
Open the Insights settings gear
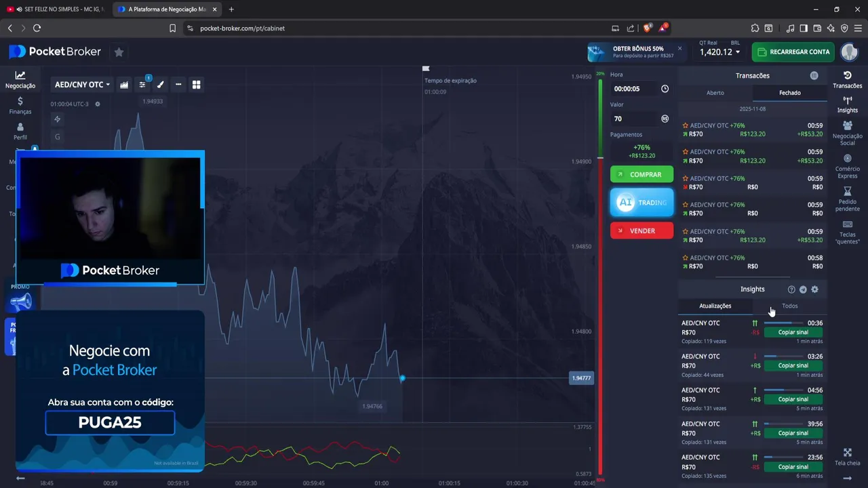[814, 289]
